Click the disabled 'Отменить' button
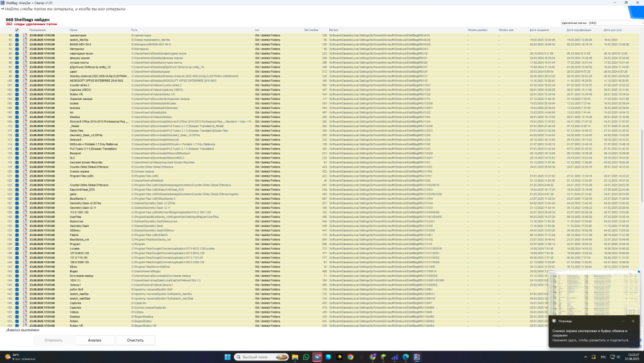This screenshot has width=644, height=363. [x=53, y=340]
